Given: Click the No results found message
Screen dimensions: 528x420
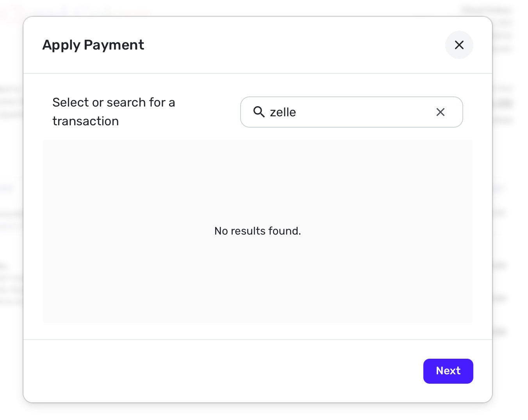Looking at the screenshot, I should [x=257, y=231].
